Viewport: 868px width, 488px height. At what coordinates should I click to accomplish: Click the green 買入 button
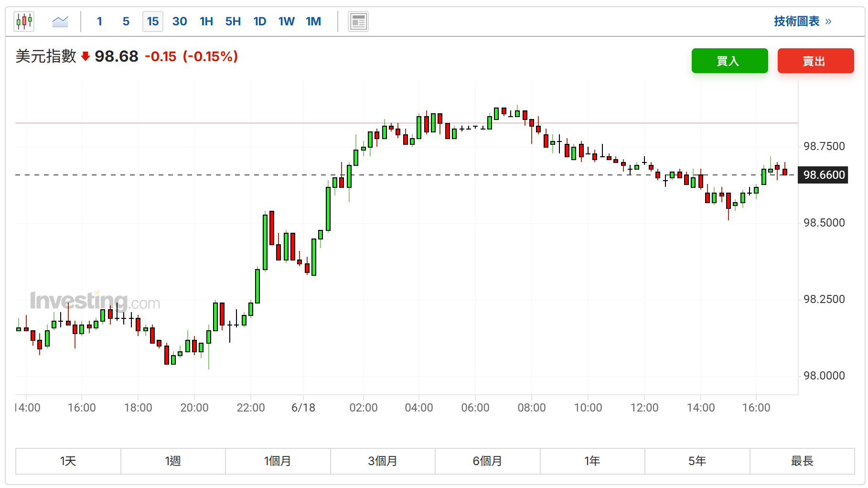pyautogui.click(x=730, y=61)
